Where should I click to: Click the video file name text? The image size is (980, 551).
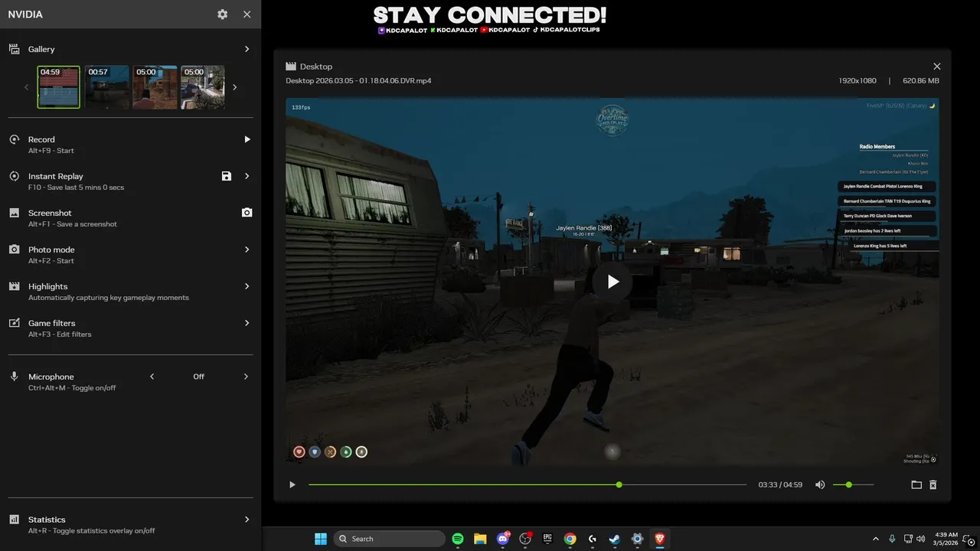[x=358, y=80]
